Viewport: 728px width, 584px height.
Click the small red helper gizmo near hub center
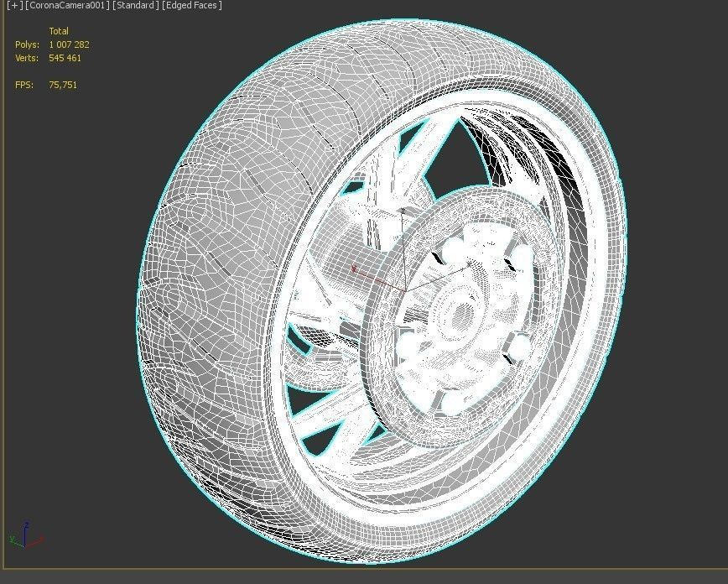(356, 267)
